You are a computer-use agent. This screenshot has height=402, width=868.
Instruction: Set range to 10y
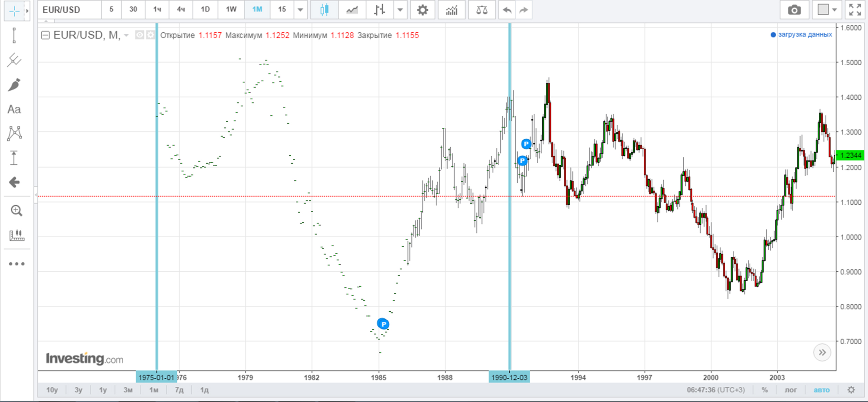point(52,390)
